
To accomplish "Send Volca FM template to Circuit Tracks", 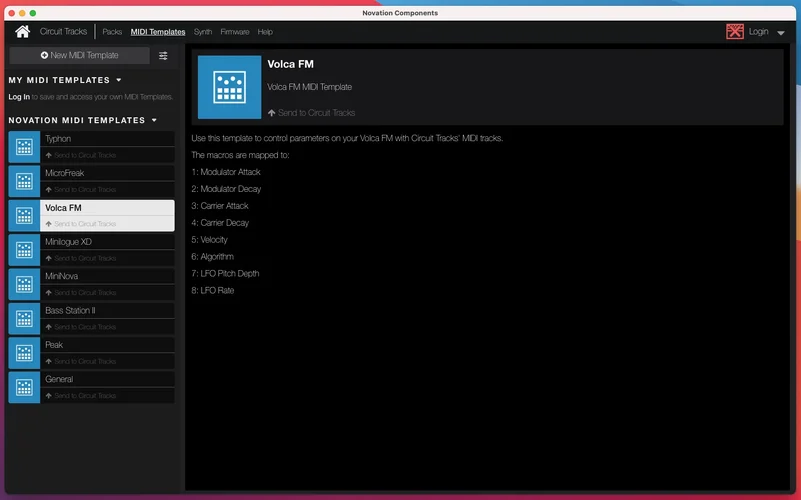I will (x=311, y=113).
